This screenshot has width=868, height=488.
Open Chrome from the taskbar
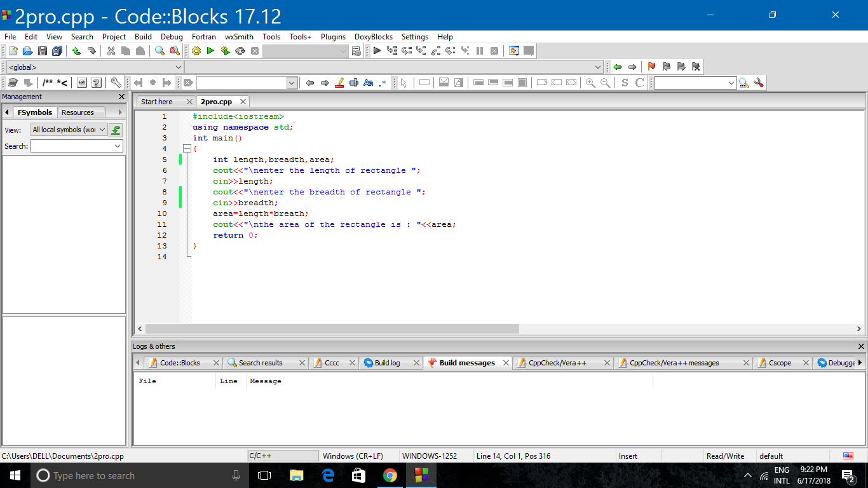(x=390, y=475)
